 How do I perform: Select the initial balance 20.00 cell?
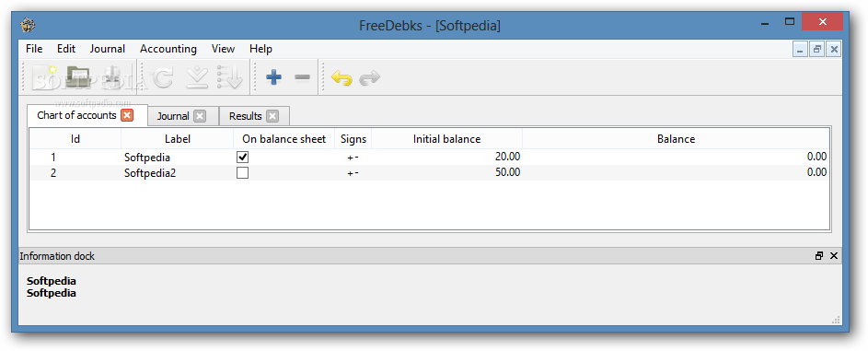point(446,158)
